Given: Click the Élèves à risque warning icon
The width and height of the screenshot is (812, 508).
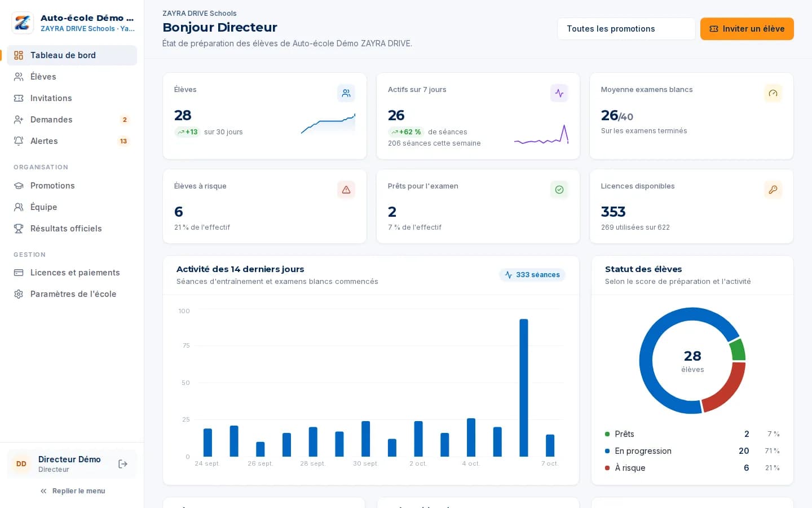Looking at the screenshot, I should [346, 190].
